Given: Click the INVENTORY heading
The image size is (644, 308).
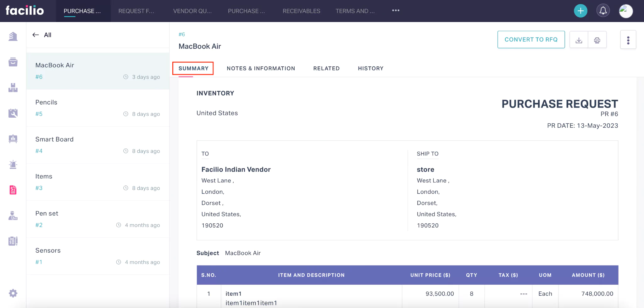Looking at the screenshot, I should (x=215, y=93).
